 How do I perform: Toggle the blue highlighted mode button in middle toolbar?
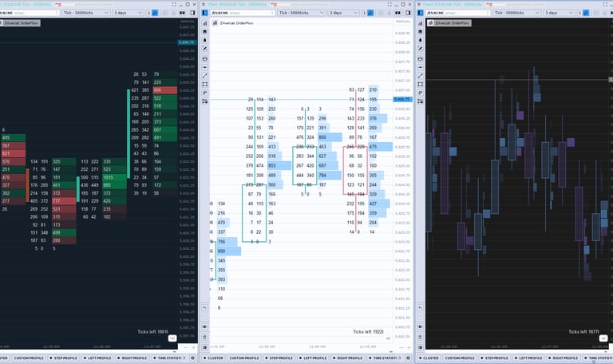pyautogui.click(x=370, y=13)
